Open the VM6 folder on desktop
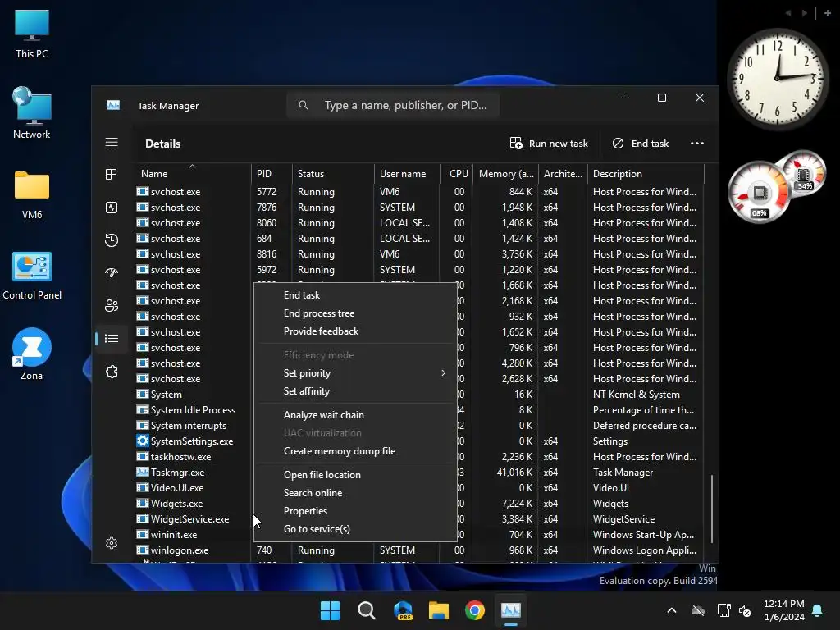 (32, 195)
